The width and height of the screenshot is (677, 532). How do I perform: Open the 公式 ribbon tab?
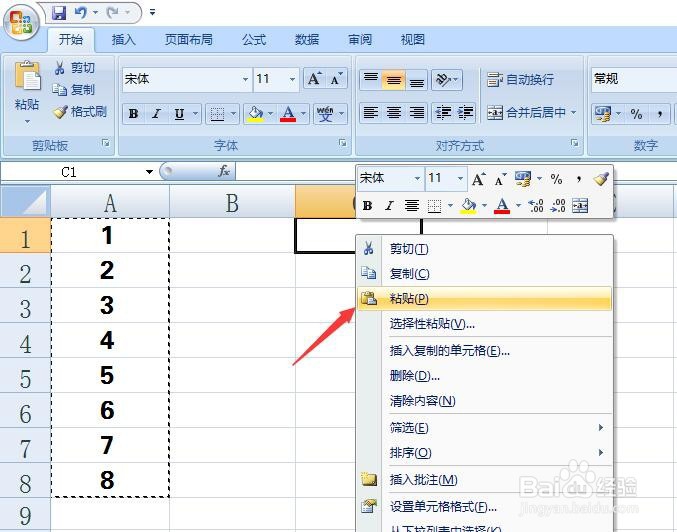[254, 40]
